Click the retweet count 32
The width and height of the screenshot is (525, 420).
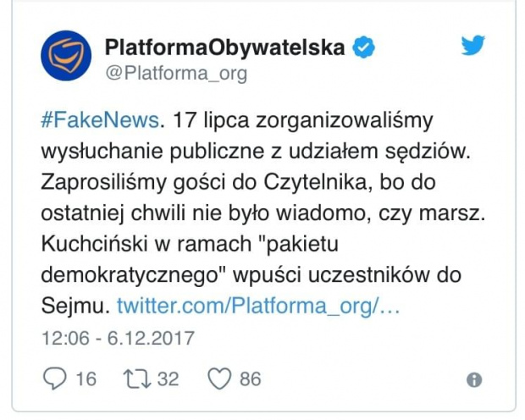point(168,379)
